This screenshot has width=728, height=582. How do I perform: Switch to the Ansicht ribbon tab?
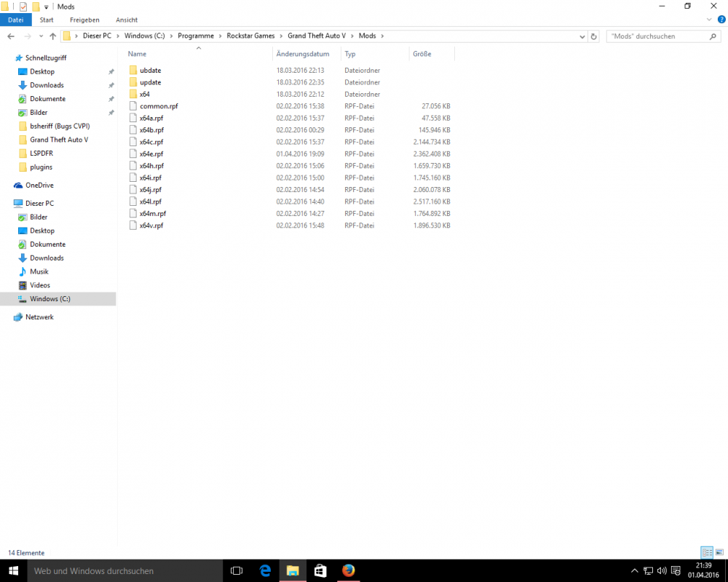tap(127, 20)
